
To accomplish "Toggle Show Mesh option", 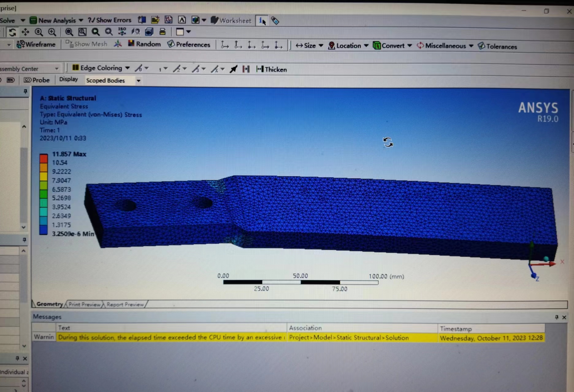I will tap(86, 44).
